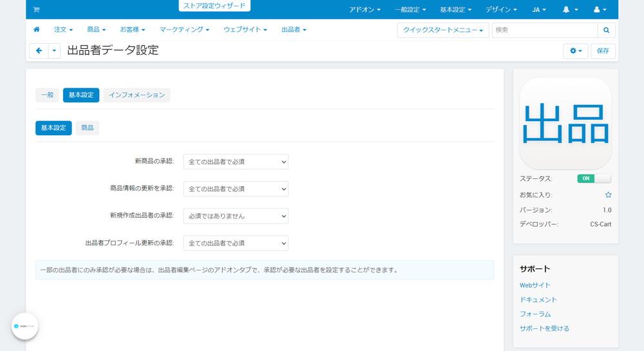The height and width of the screenshot is (351, 644).
Task: Open the 出品者プロフィール更新の承認 dropdown
Action: [x=236, y=243]
